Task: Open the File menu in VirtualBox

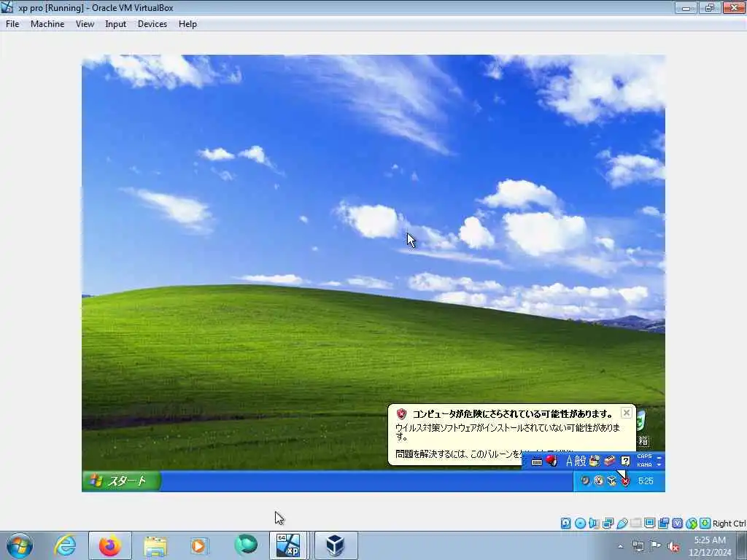Action: point(12,24)
